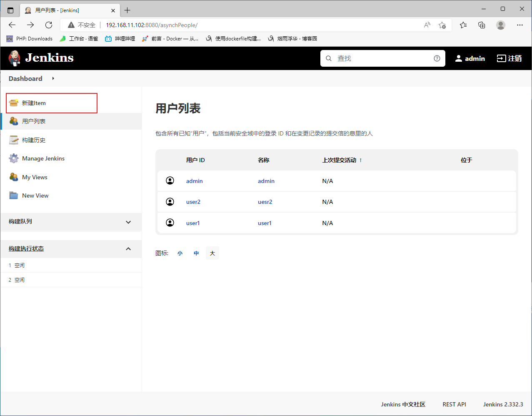Open the 工作台 · 语雀 bookmark
The height and width of the screenshot is (416, 532).
pyautogui.click(x=79, y=39)
